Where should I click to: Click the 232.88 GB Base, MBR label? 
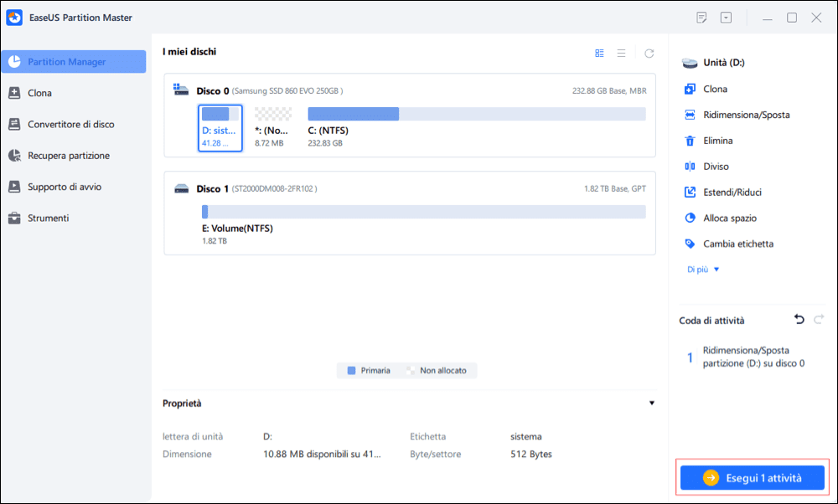pyautogui.click(x=609, y=91)
